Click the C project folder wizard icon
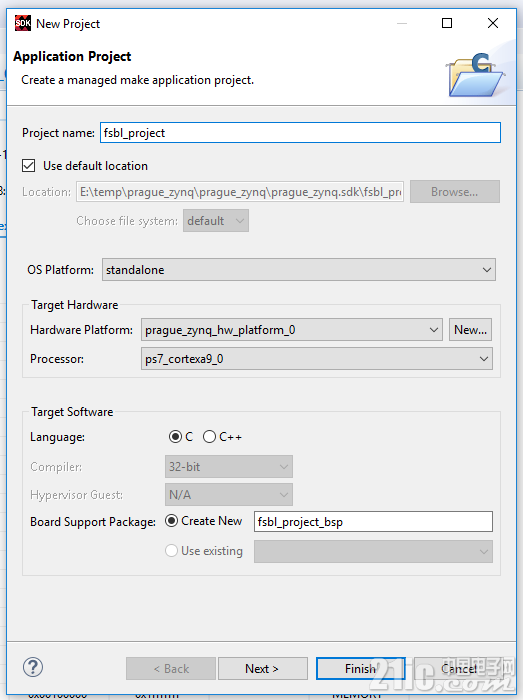 [476, 75]
